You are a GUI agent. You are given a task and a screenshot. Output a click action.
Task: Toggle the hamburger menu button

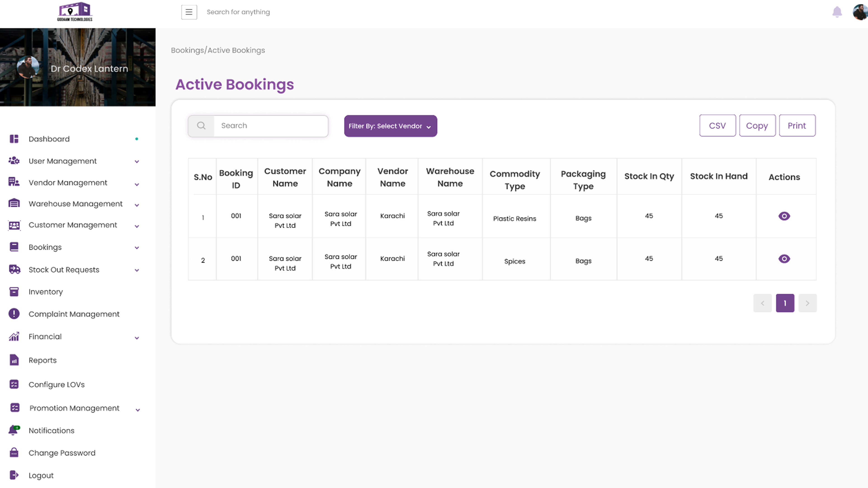[x=189, y=12]
